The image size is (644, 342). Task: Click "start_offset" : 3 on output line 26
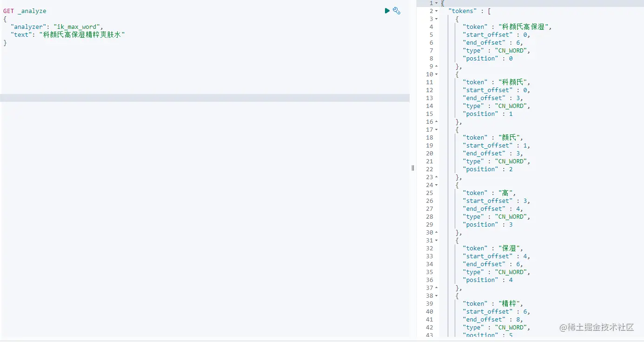(496, 201)
